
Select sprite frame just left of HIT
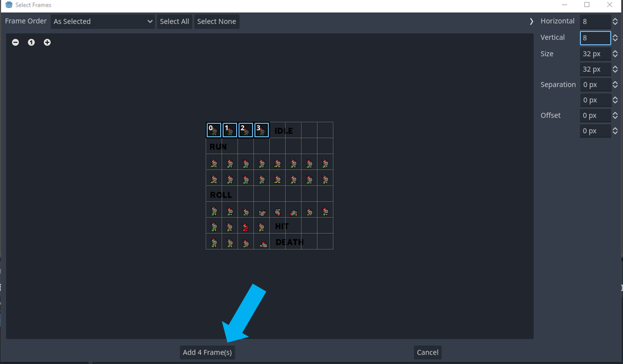click(x=261, y=226)
